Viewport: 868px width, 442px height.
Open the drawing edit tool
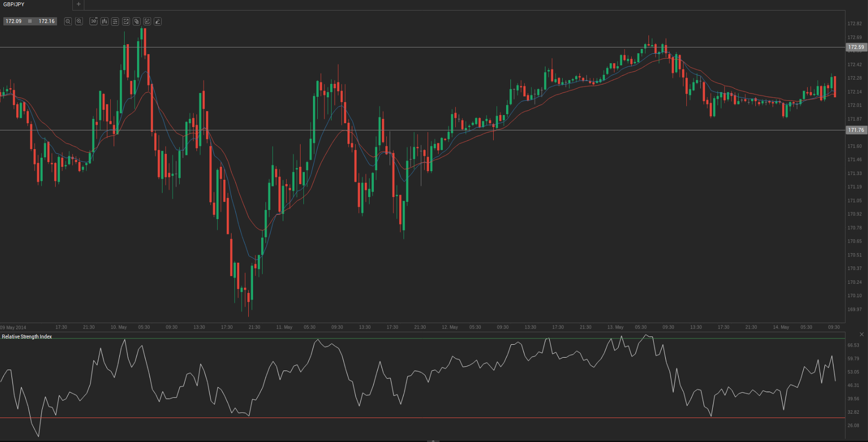tap(147, 21)
